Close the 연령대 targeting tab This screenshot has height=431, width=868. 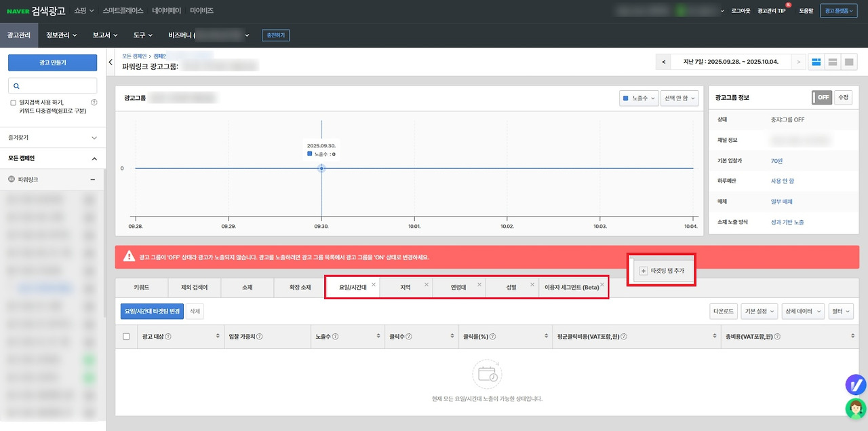click(479, 284)
